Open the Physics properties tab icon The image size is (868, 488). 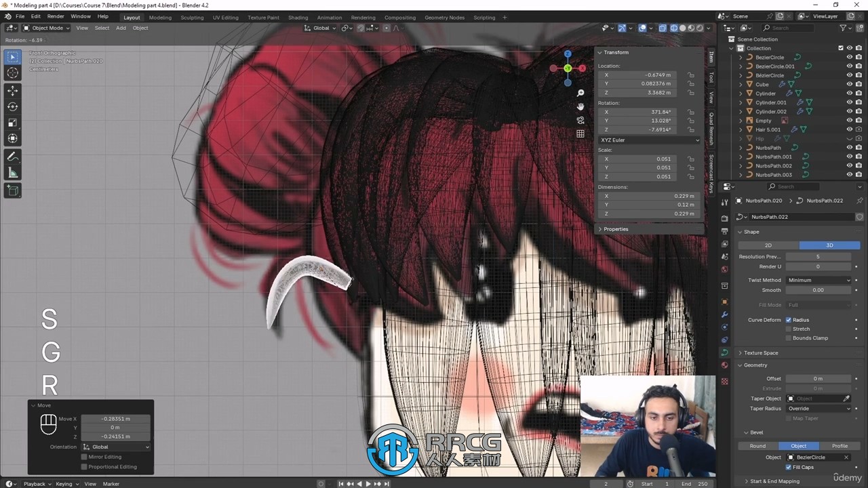[x=724, y=327]
